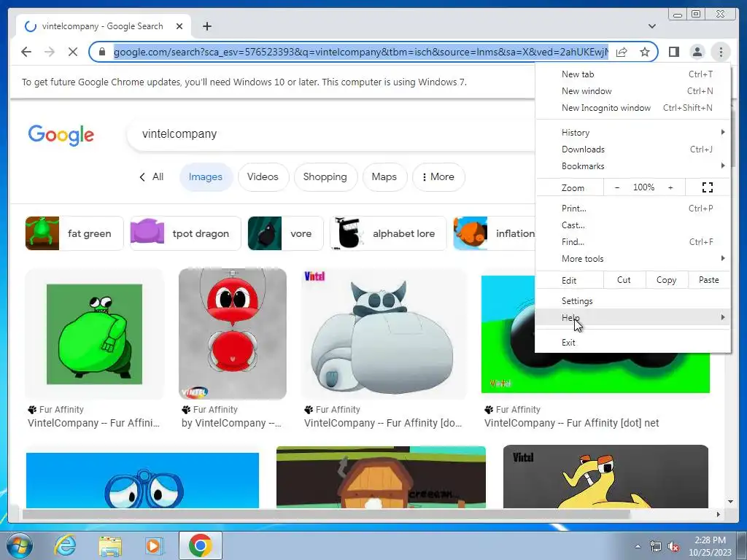Click the lock site-info icon
Image resolution: width=747 pixels, height=560 pixels.
click(102, 52)
